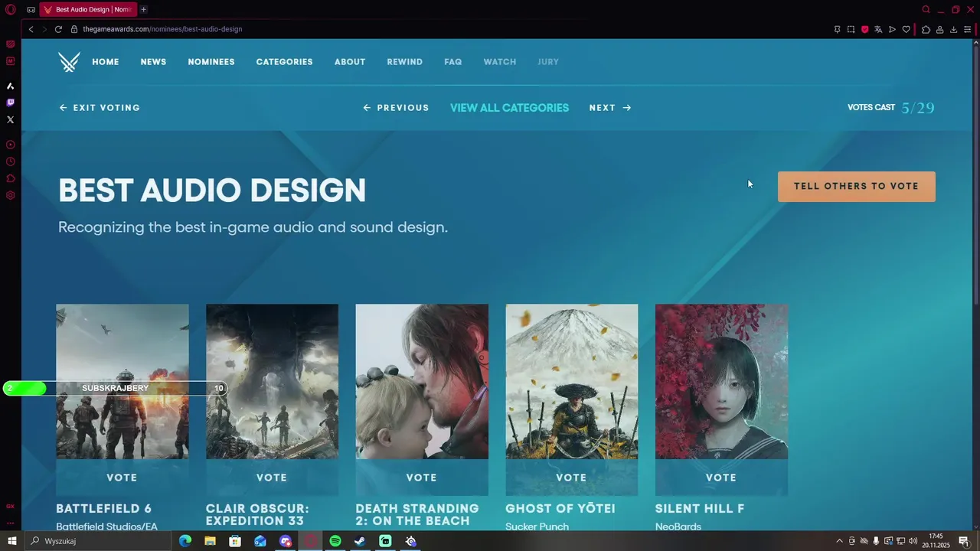The image size is (980, 551).
Task: Vote for Battlefield 6
Action: point(122,478)
